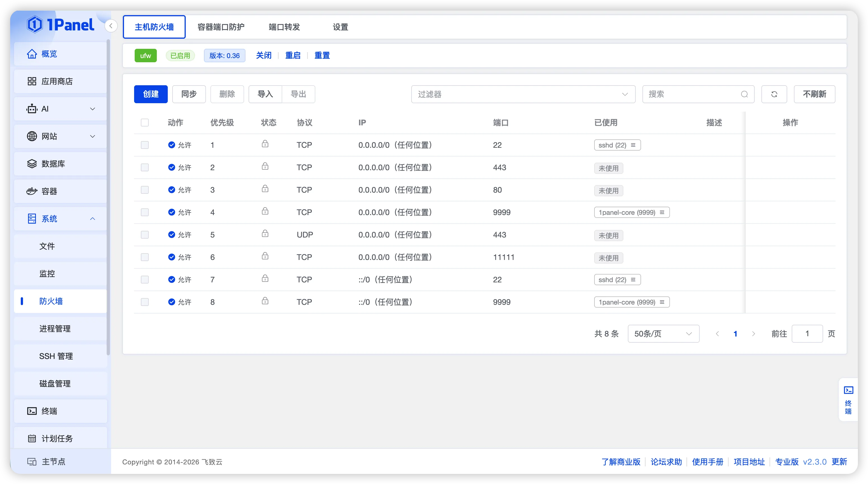The image size is (868, 484).
Task: Click the sidebar vertical scrollbar
Action: pos(108,197)
